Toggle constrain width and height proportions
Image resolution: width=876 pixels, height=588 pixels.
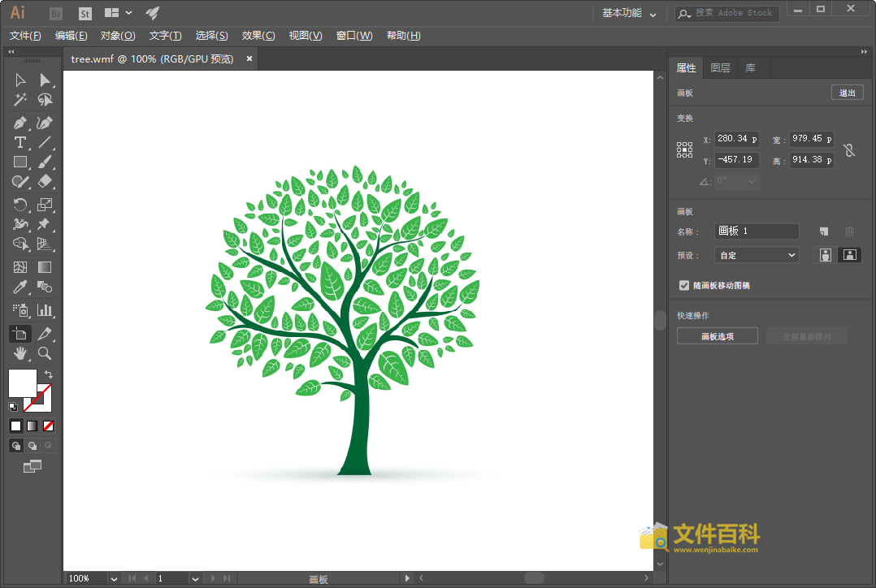(849, 149)
